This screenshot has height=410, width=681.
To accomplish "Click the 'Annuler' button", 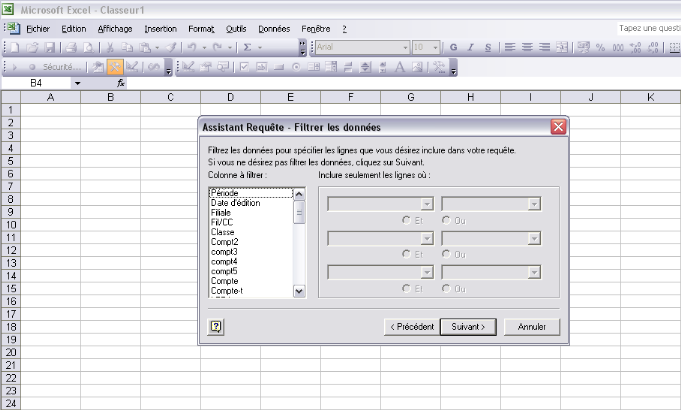I will coord(531,326).
